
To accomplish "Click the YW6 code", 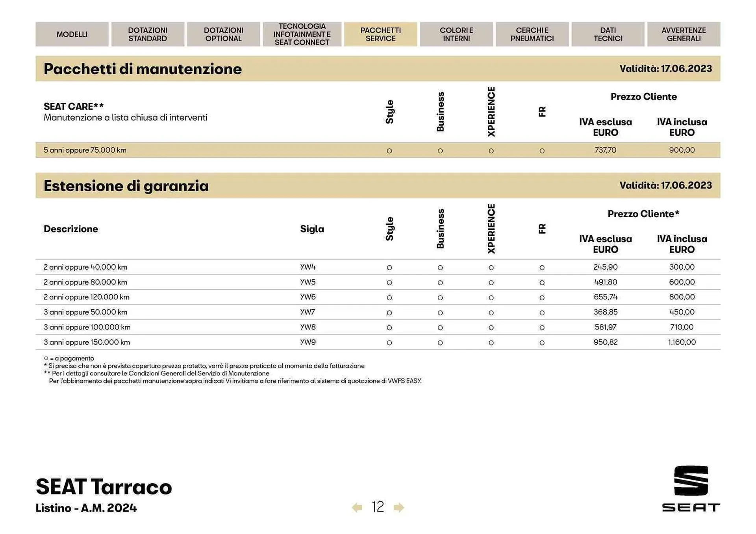I will pyautogui.click(x=308, y=297).
